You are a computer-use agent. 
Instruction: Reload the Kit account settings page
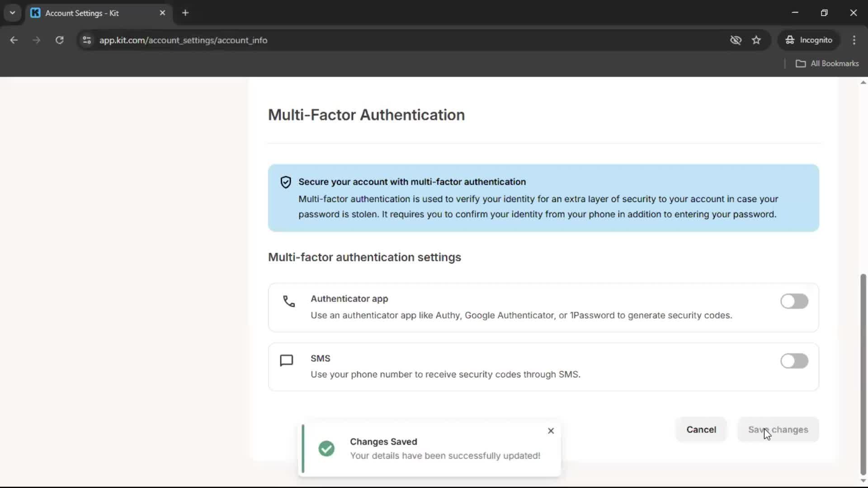coord(59,40)
